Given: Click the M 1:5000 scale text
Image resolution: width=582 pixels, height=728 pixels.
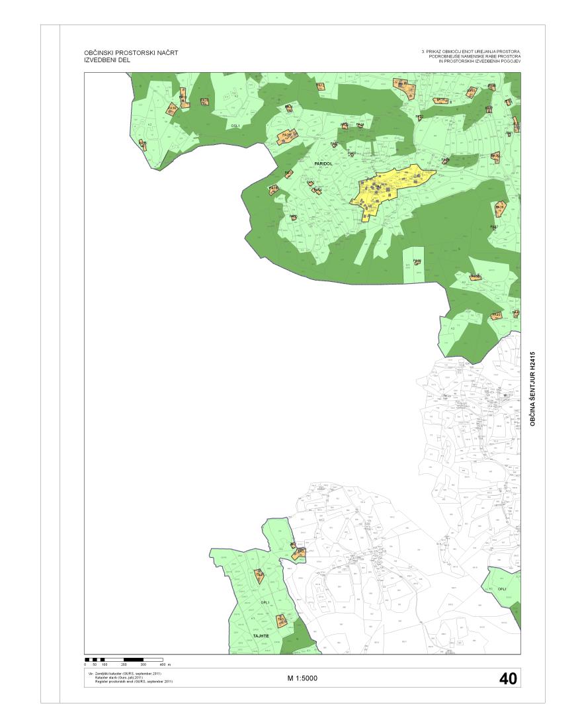Looking at the screenshot, I should coord(302,679).
